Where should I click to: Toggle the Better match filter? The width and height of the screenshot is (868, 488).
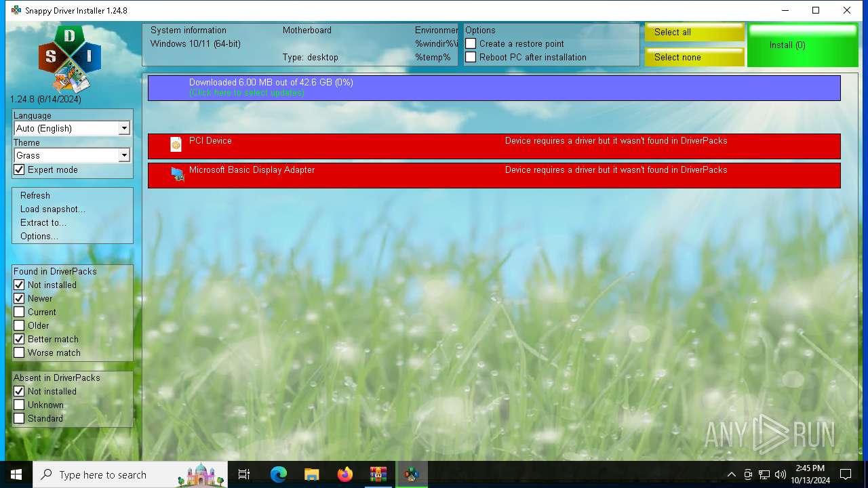click(x=19, y=339)
